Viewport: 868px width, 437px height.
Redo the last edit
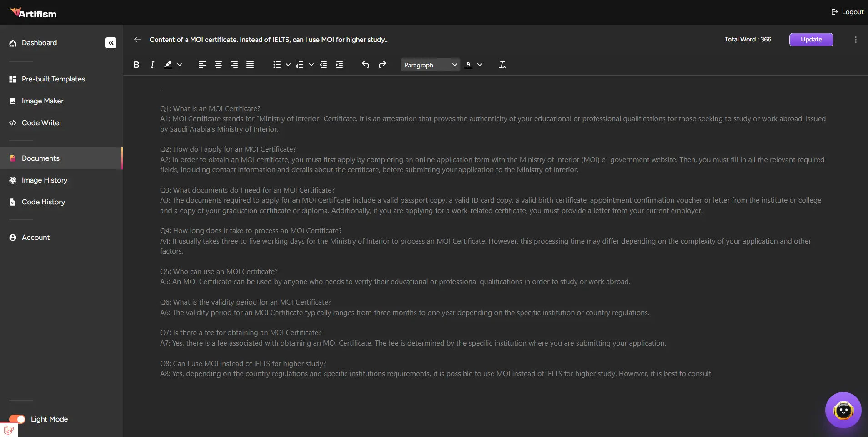(x=382, y=65)
